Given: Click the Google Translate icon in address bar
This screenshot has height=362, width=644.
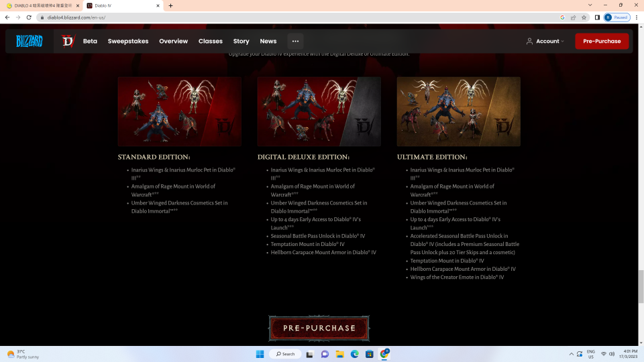Looking at the screenshot, I should pos(562,17).
